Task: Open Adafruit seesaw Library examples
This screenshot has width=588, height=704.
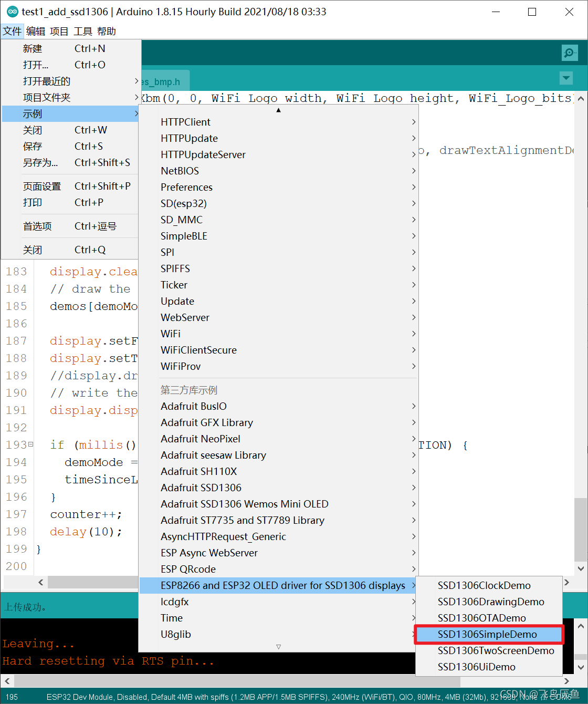Action: tap(278, 455)
